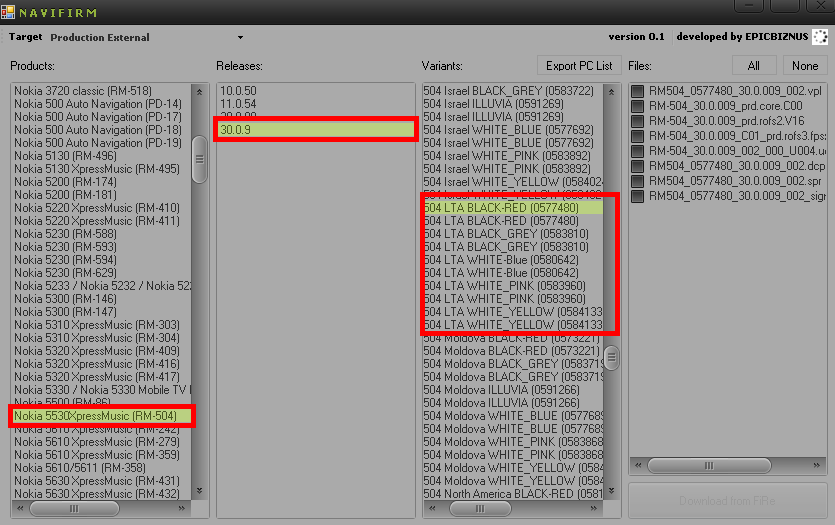Click Products list vertical scrollbar thumb
The image size is (835, 525).
click(200, 159)
